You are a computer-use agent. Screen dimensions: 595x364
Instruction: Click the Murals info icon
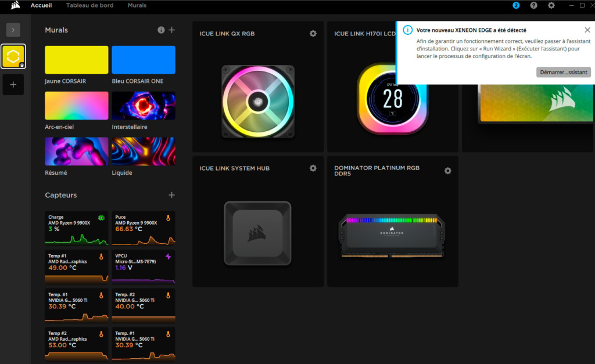coord(161,30)
